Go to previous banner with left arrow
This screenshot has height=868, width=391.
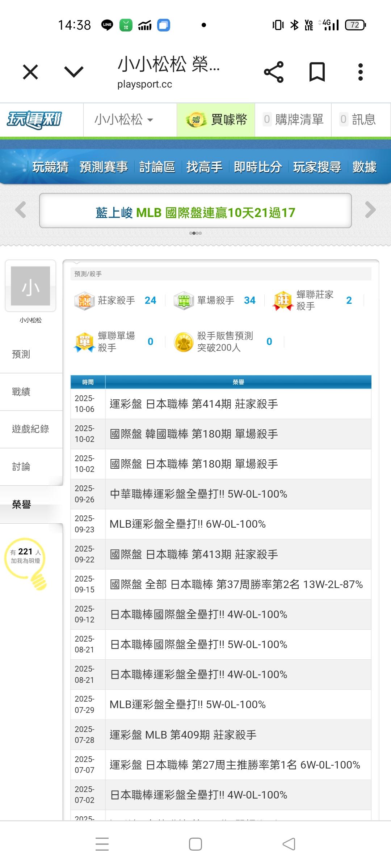pos(21,209)
